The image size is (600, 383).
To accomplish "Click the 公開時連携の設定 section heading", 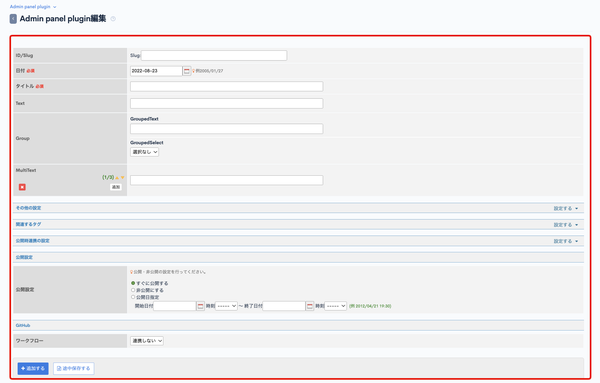I will click(x=33, y=241).
